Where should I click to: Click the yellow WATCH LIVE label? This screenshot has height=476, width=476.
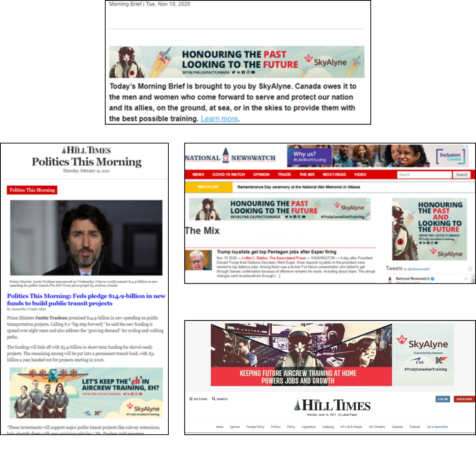coord(208,187)
